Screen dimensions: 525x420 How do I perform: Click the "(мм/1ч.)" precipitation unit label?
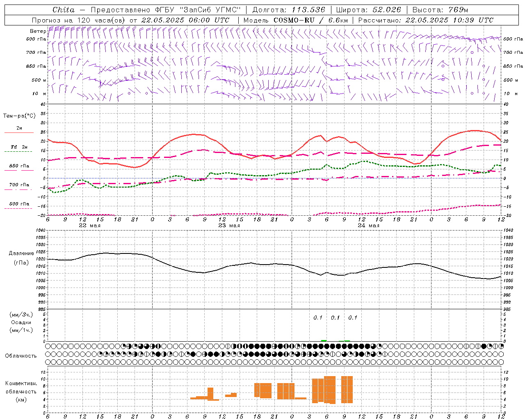(21, 330)
